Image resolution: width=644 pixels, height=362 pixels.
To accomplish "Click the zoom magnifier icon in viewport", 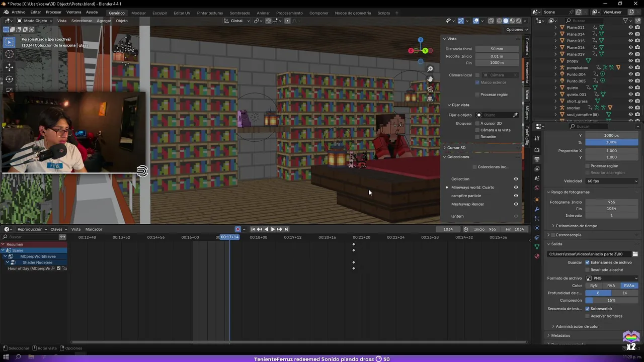I will [x=430, y=69].
